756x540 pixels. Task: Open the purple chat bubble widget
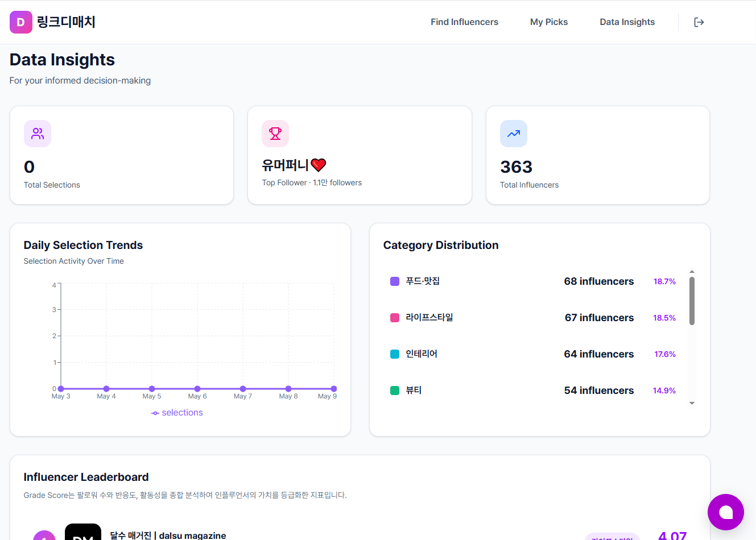[x=726, y=512]
